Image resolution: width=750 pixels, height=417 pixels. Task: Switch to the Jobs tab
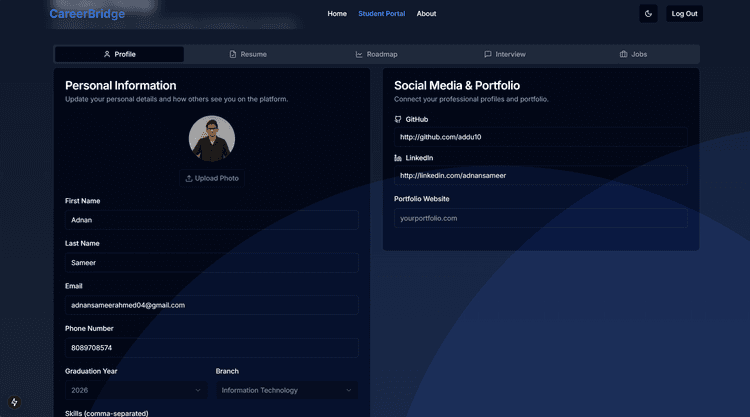pyautogui.click(x=633, y=54)
